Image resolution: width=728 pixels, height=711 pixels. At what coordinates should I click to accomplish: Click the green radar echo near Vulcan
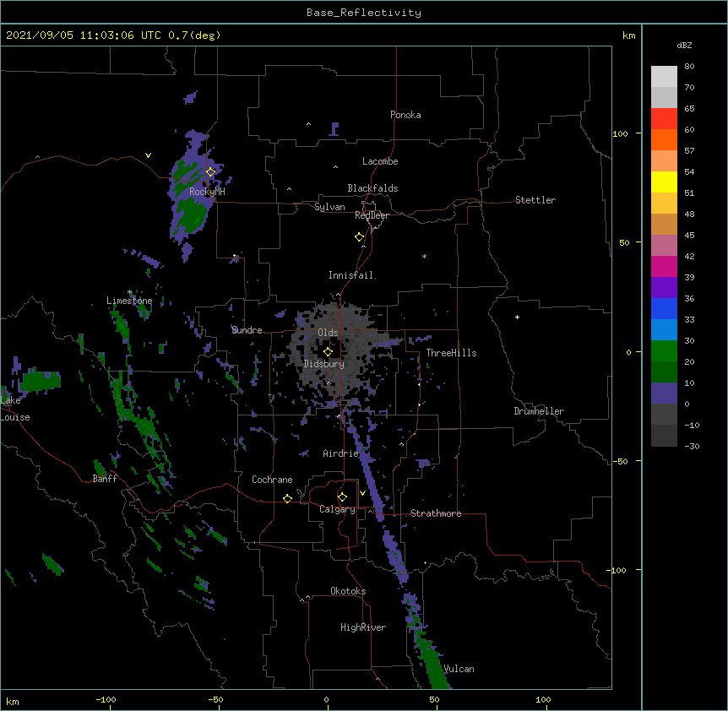(434, 666)
